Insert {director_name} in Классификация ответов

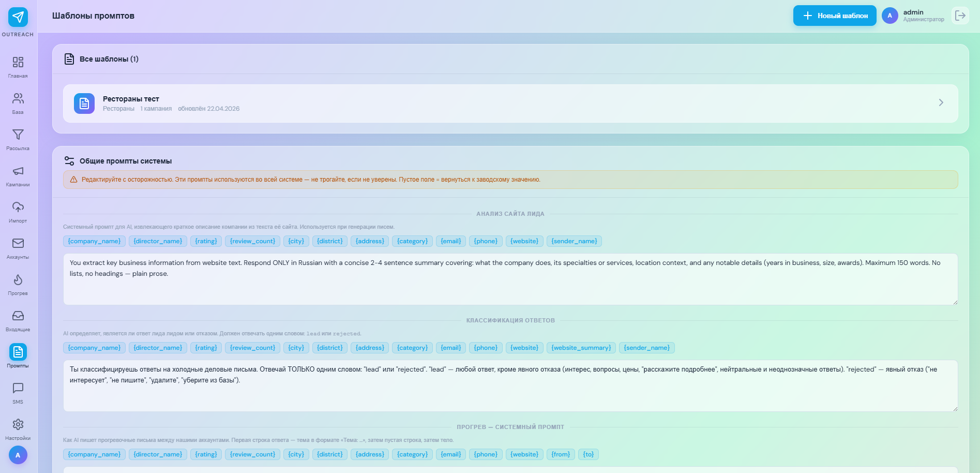coord(158,348)
